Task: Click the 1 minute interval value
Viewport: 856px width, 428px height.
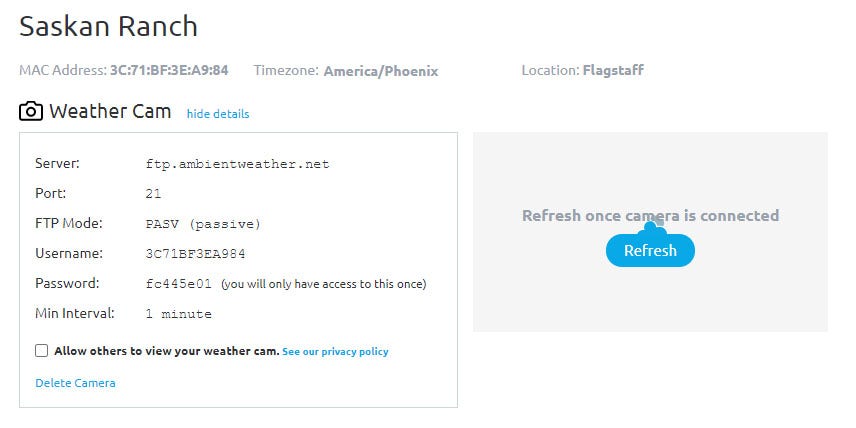Action: (179, 314)
